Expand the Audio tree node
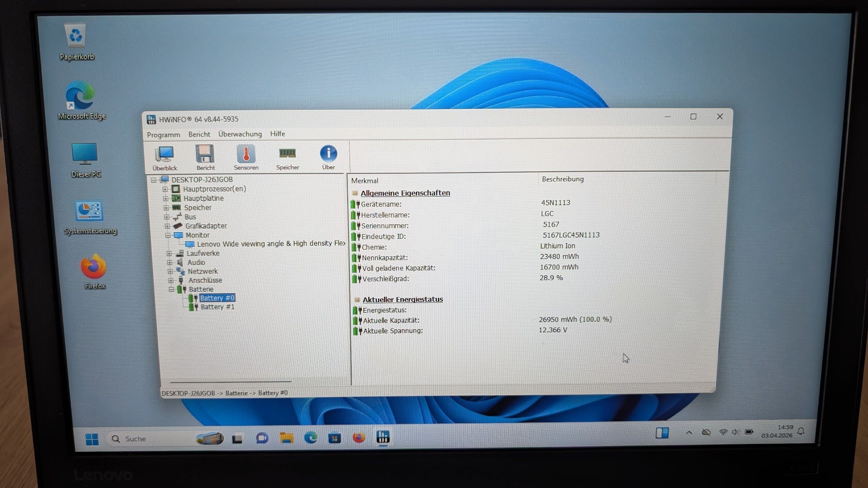This screenshot has height=488, width=868. coord(170,263)
